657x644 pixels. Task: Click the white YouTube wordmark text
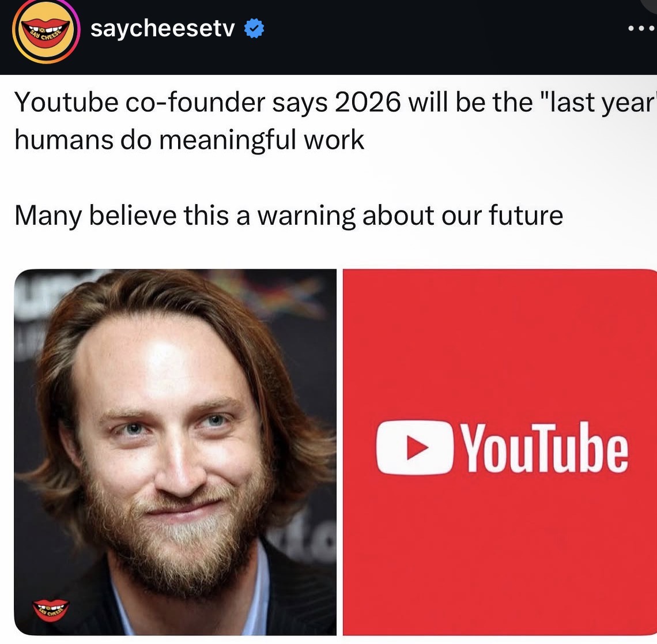tap(544, 447)
